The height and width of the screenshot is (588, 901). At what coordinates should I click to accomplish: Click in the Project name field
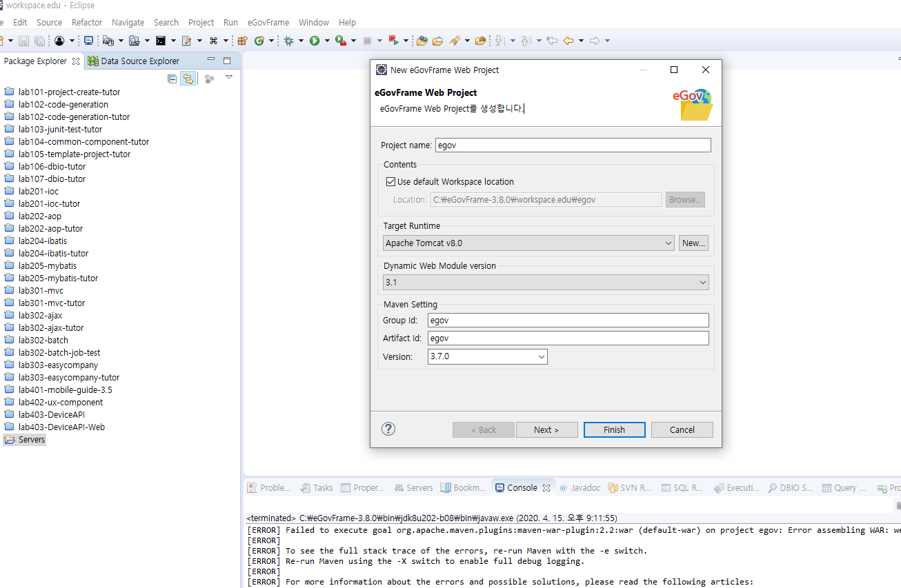point(573,145)
